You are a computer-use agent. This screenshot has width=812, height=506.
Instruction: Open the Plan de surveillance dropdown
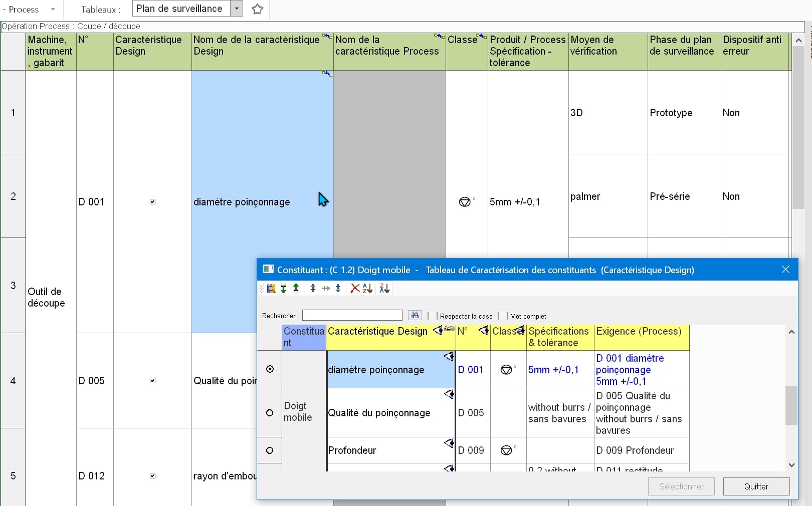[237, 9]
